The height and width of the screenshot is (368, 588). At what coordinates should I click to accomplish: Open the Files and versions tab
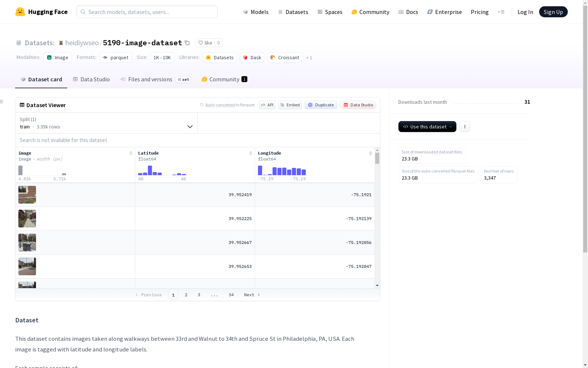(x=155, y=79)
